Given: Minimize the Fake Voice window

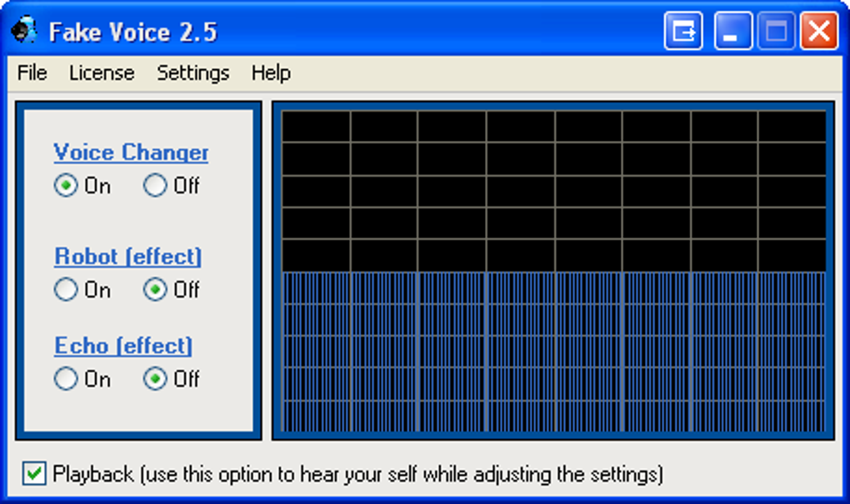Looking at the screenshot, I should [732, 31].
